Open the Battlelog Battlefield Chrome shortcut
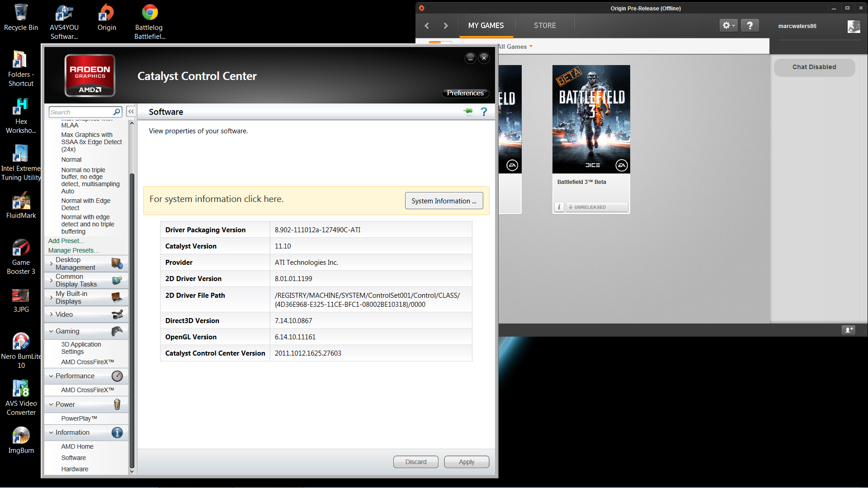The image size is (868, 488). click(x=150, y=22)
